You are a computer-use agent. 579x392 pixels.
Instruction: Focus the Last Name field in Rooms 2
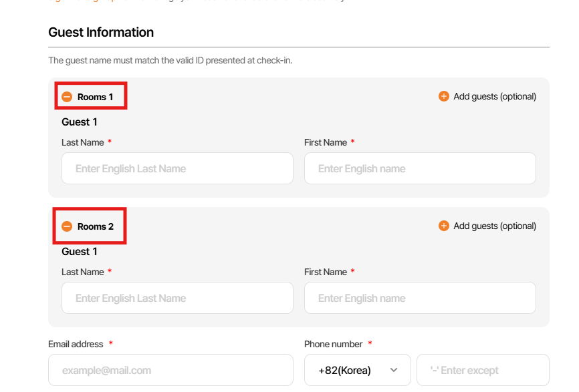(177, 298)
